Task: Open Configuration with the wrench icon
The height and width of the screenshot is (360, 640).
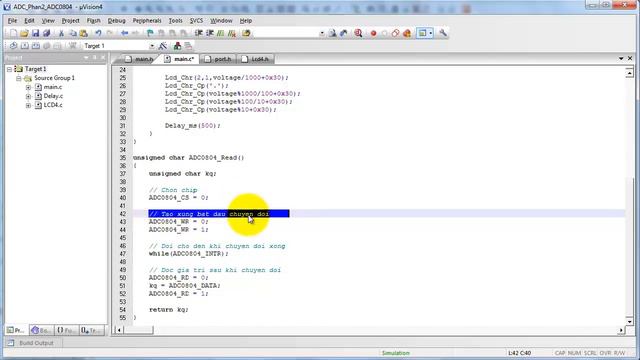Action: (x=443, y=33)
